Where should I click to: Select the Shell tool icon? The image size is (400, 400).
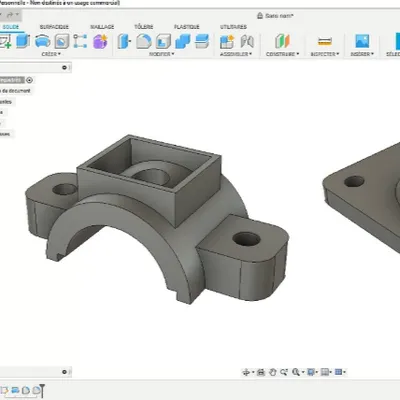pos(163,41)
